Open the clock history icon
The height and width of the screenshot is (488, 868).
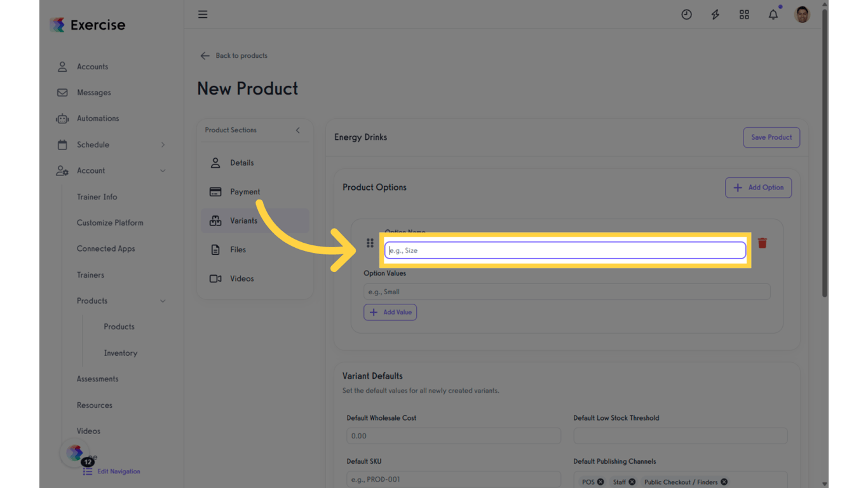(x=687, y=14)
